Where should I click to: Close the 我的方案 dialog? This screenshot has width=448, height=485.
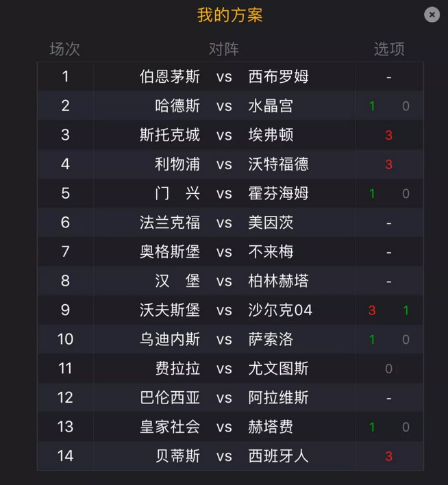[432, 14]
